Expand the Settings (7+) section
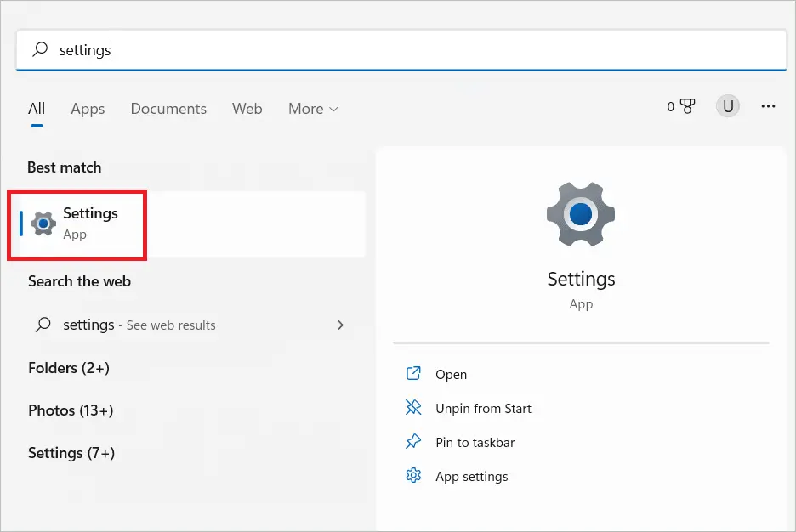Image resolution: width=796 pixels, height=532 pixels. pyautogui.click(x=71, y=453)
